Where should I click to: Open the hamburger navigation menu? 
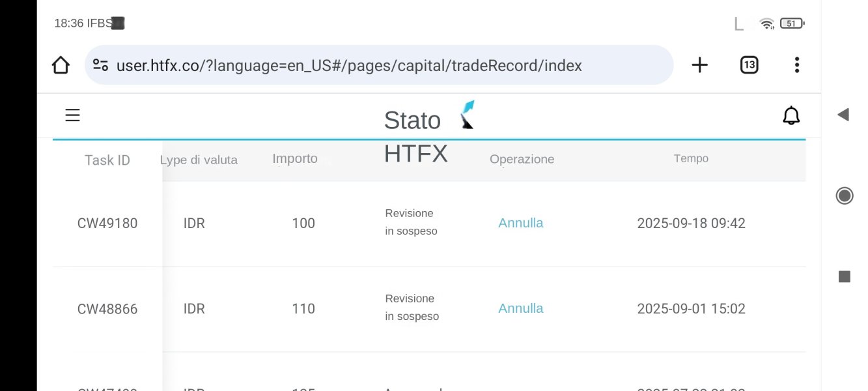pyautogui.click(x=73, y=115)
